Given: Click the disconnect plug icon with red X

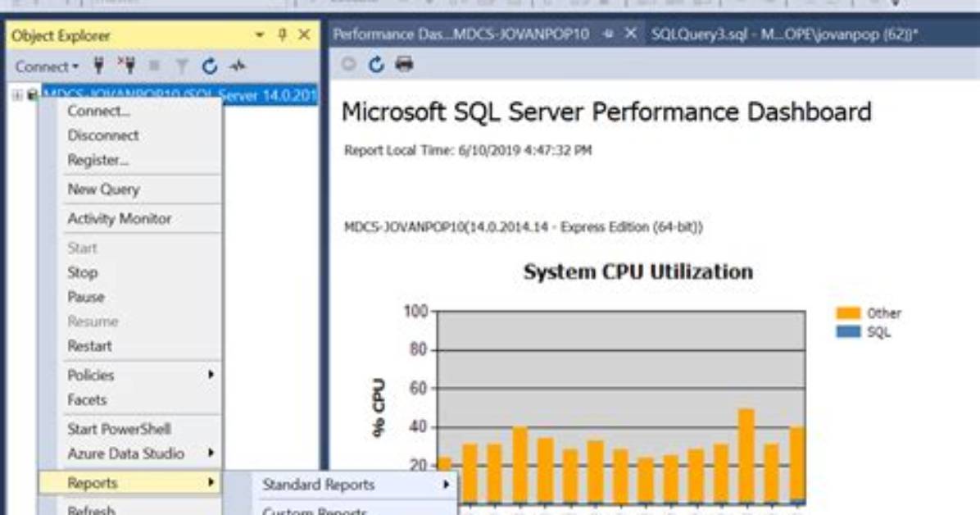Looking at the screenshot, I should (127, 65).
